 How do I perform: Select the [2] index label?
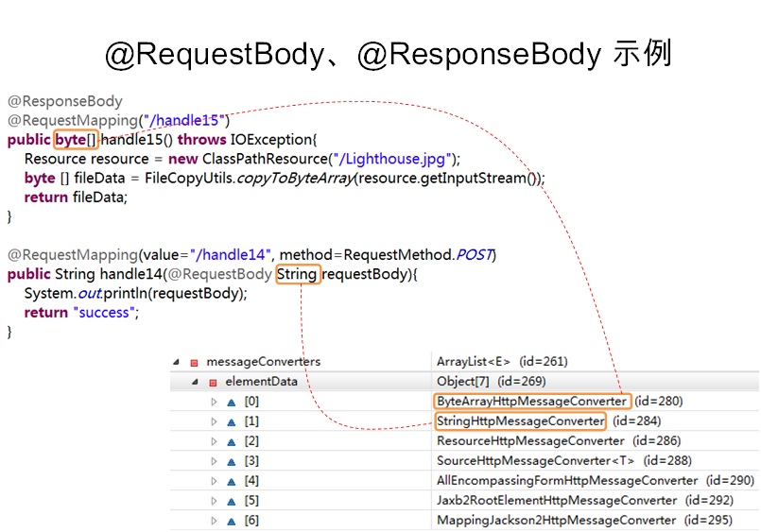point(251,441)
